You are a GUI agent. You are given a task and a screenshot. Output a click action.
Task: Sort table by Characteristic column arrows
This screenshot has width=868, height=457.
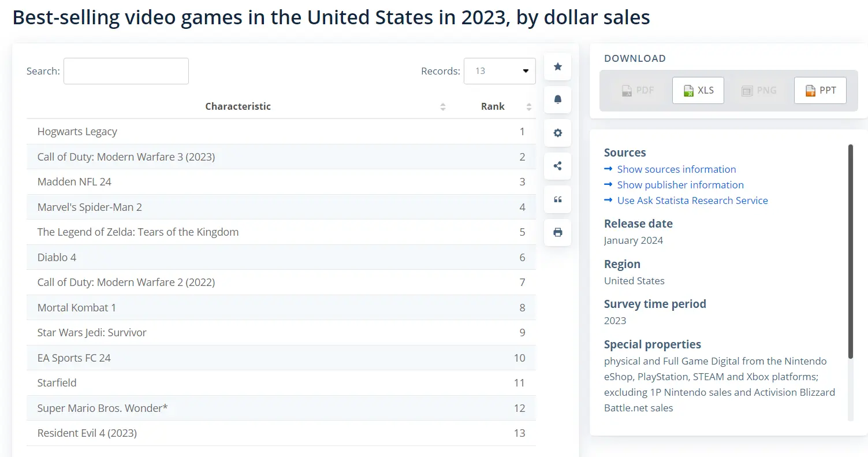443,107
